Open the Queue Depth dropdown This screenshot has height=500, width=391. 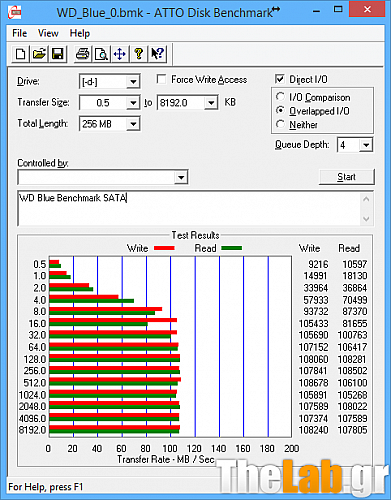366,145
